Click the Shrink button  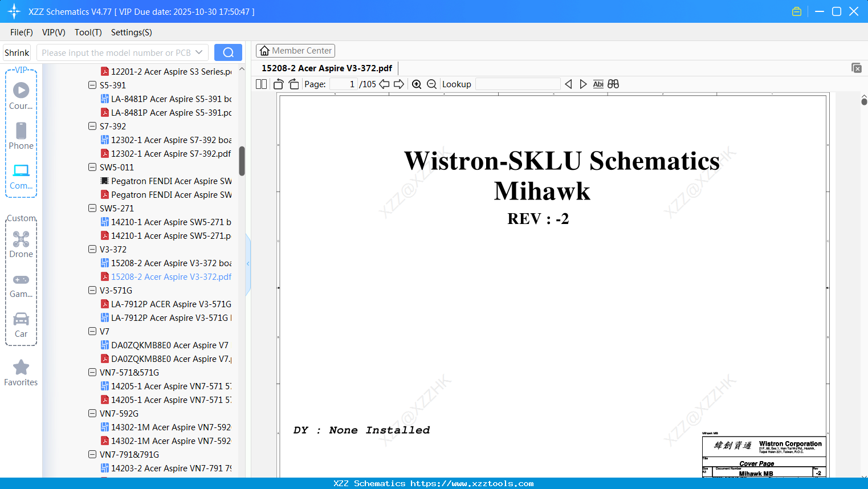point(17,52)
